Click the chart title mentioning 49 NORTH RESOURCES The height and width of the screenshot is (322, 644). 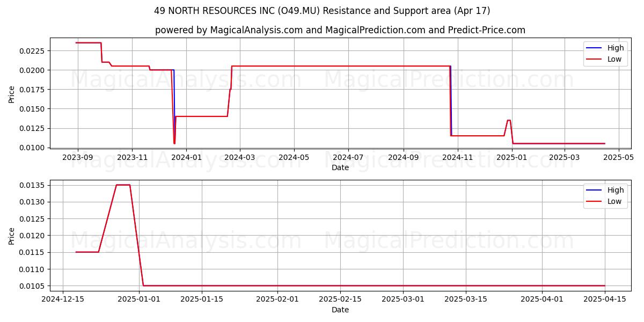tap(322, 11)
